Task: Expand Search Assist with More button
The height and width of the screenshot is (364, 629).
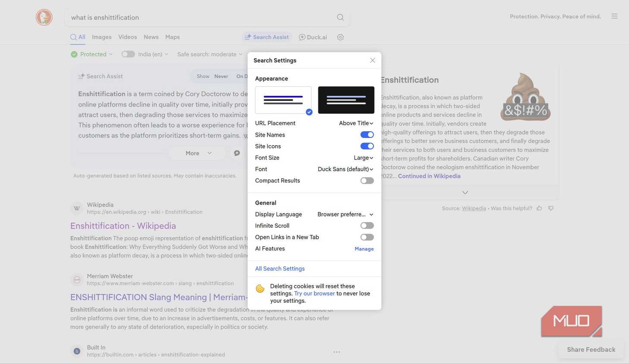Action: pyautogui.click(x=198, y=153)
